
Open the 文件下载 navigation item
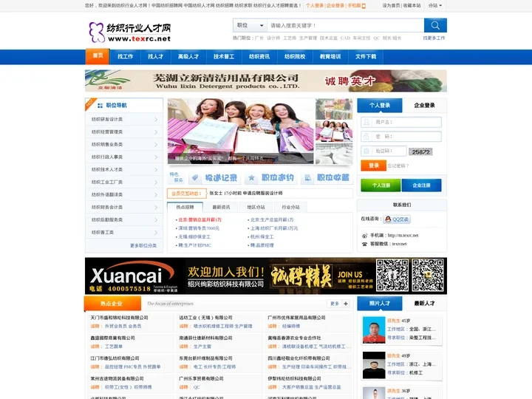coord(366,57)
